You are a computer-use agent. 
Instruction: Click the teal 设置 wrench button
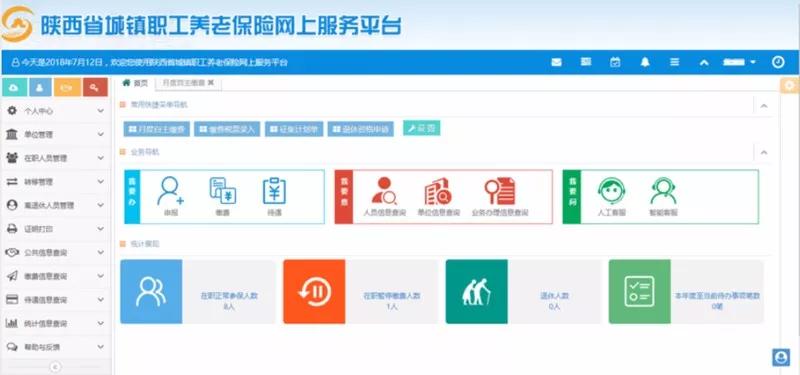pyautogui.click(x=421, y=128)
